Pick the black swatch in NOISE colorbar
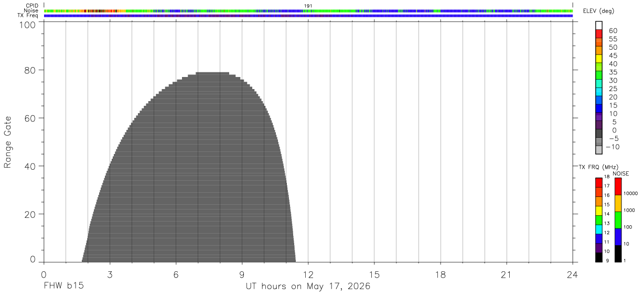This screenshot has height=297, width=644. coord(618,254)
